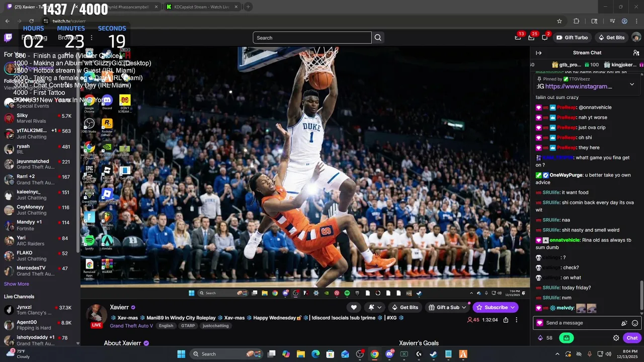Open Silky's Marvel Rivals channel in sidebar
This screenshot has height=362, width=644.
tap(39, 119)
